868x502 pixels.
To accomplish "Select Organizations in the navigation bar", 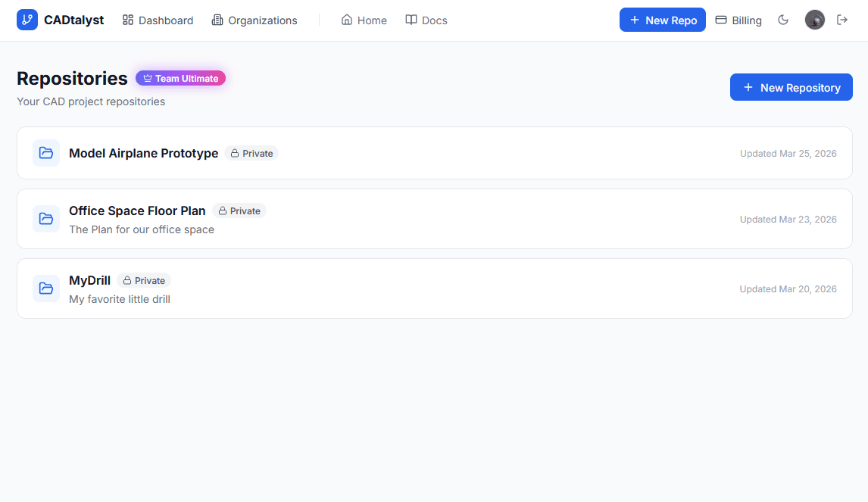I will [x=254, y=20].
